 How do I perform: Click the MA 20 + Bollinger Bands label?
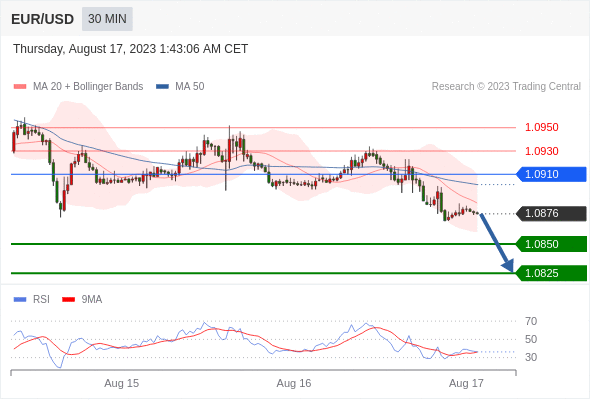coord(88,87)
